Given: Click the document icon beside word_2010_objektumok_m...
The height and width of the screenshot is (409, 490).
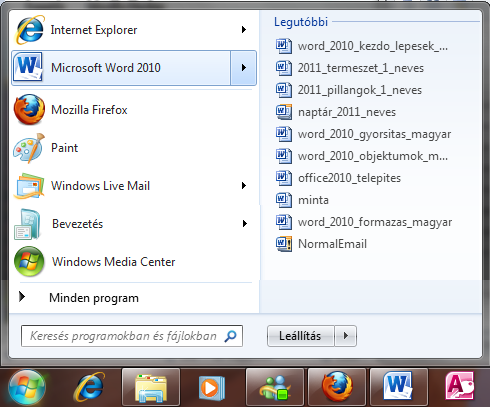Looking at the screenshot, I should (x=284, y=156).
